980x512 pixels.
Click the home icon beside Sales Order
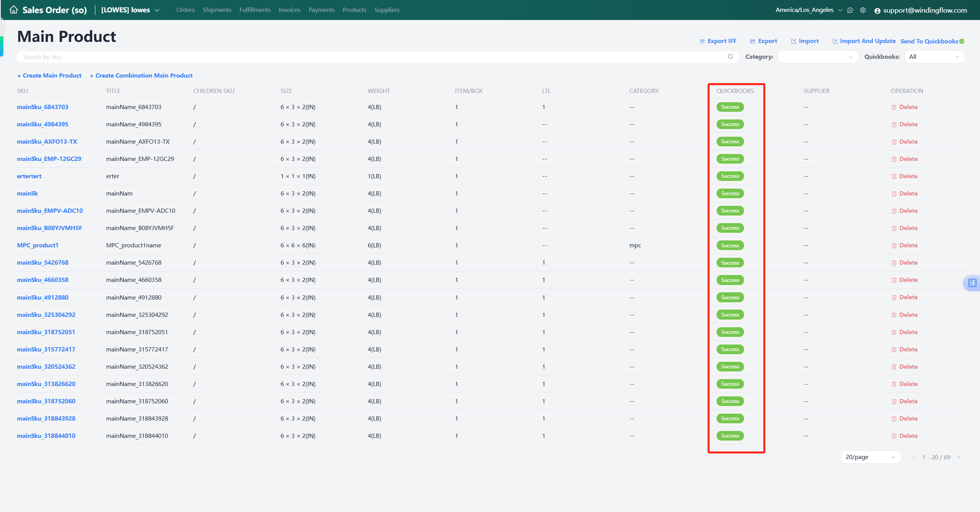[x=13, y=10]
